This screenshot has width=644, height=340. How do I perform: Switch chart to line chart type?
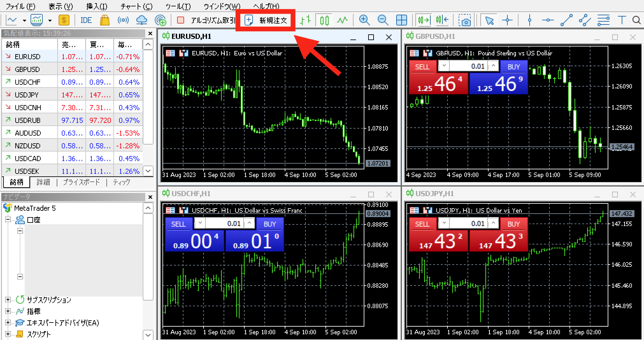342,20
